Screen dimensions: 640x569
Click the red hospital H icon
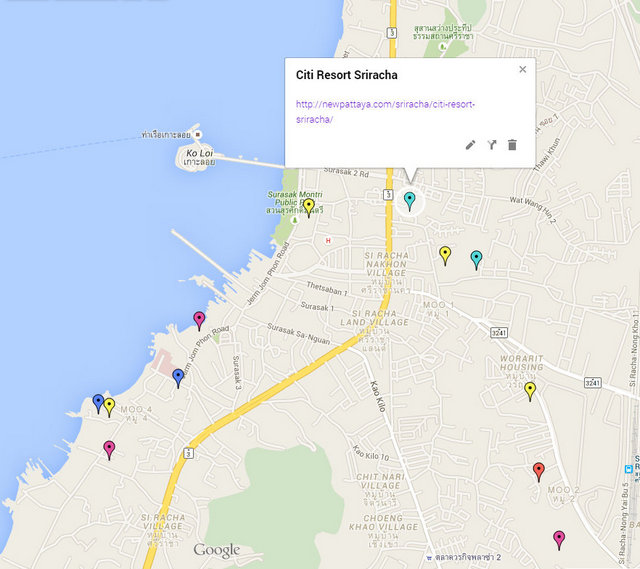pyautogui.click(x=328, y=241)
